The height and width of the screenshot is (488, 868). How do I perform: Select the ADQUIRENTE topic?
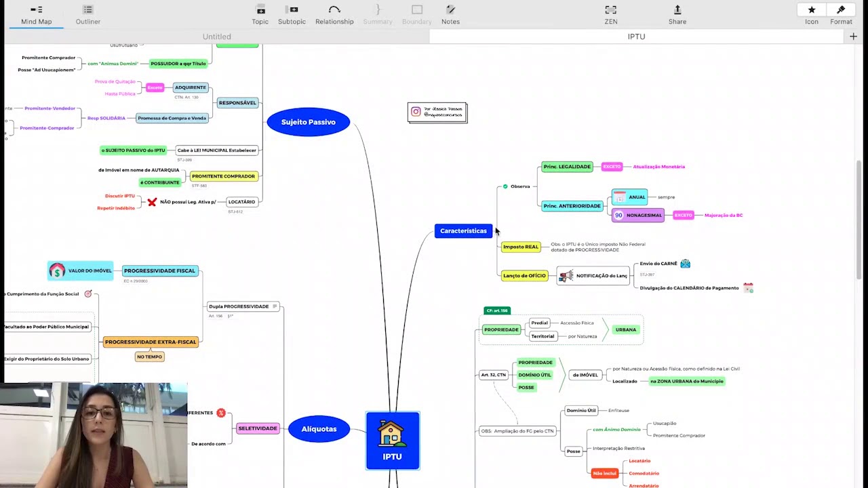click(x=191, y=87)
